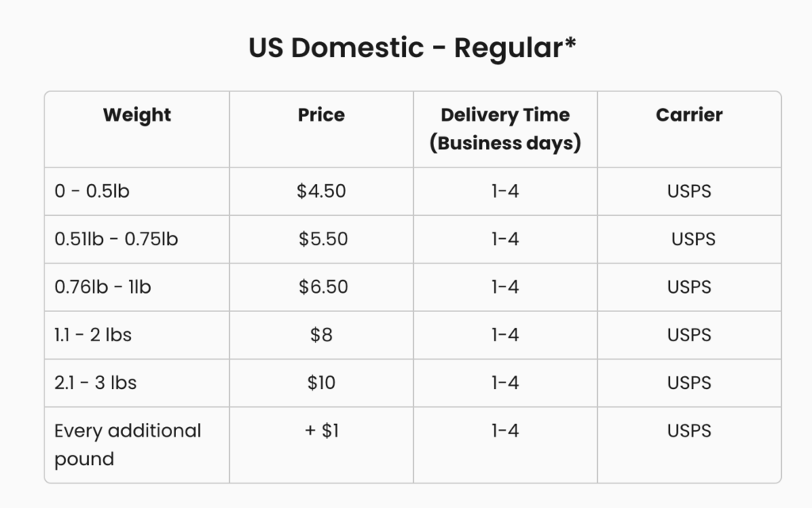This screenshot has width=812, height=508.
Task: Click USPS in the "Every additional pound" row
Action: point(689,431)
